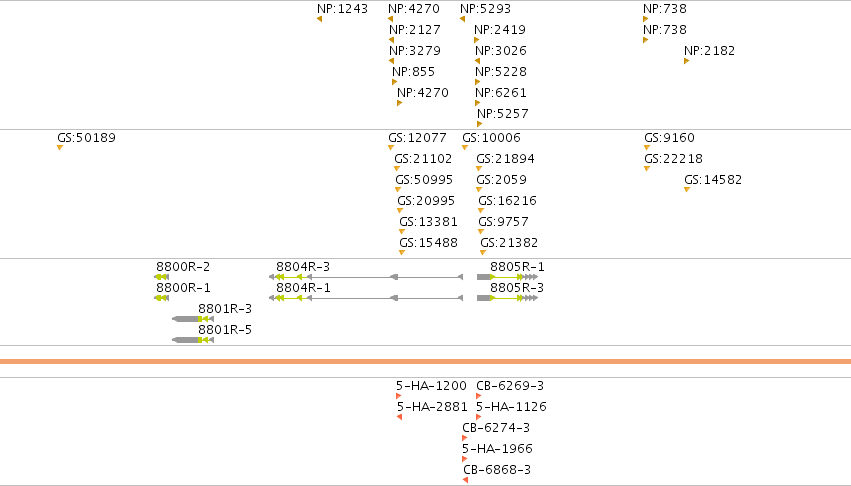Click the triangle marker under NP:5293

pos(462,19)
